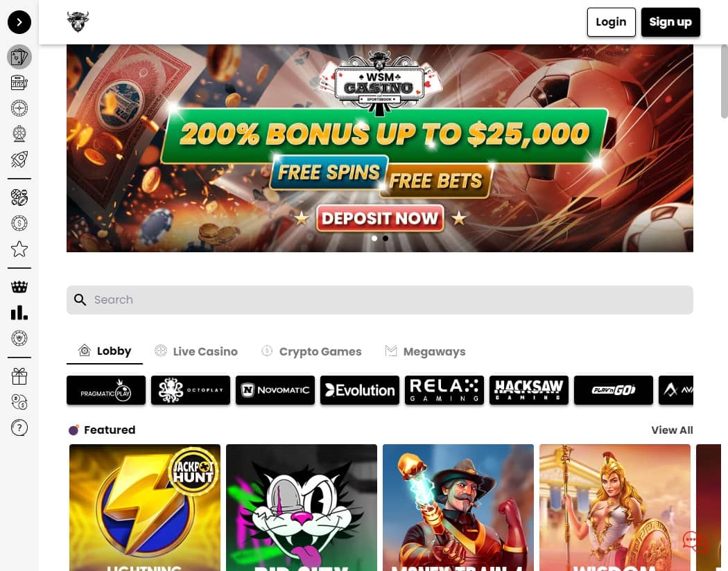Select the rocket crash games icon
The image size is (728, 571).
click(x=19, y=159)
